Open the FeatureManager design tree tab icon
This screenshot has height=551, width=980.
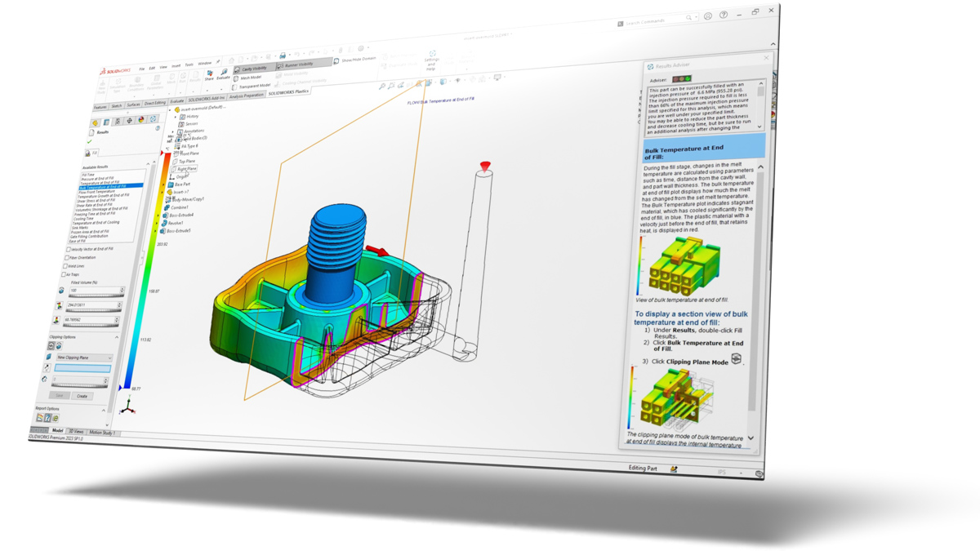(96, 122)
